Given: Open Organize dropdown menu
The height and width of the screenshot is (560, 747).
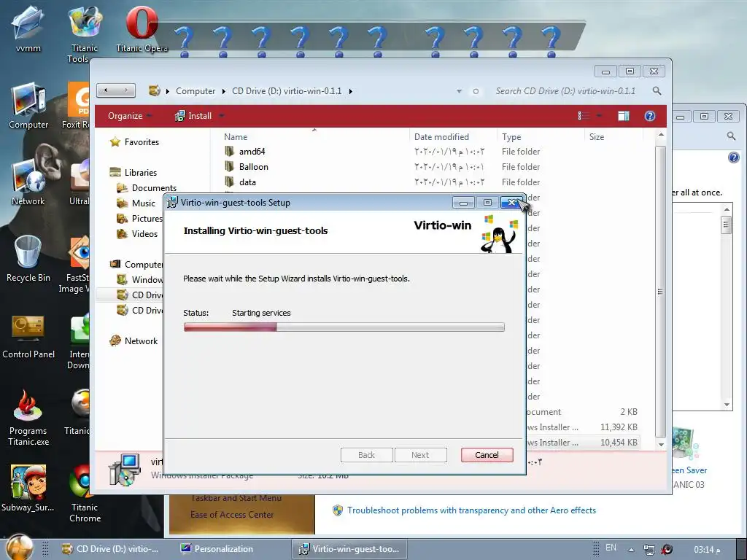Looking at the screenshot, I should coord(130,116).
